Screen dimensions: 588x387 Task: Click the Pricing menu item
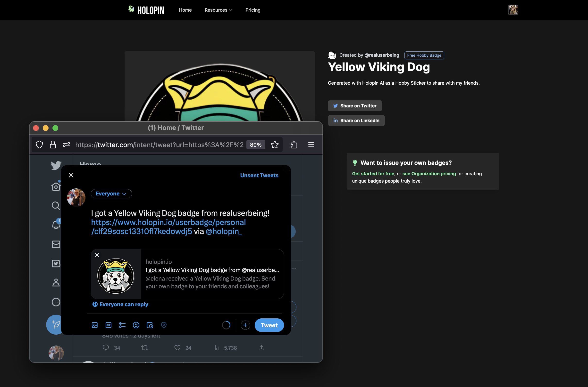253,9
